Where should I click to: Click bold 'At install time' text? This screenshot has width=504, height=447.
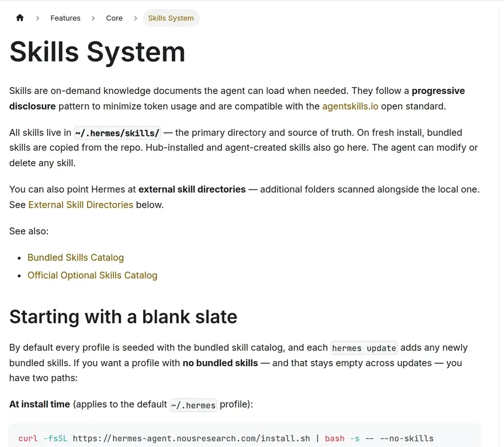pos(40,404)
